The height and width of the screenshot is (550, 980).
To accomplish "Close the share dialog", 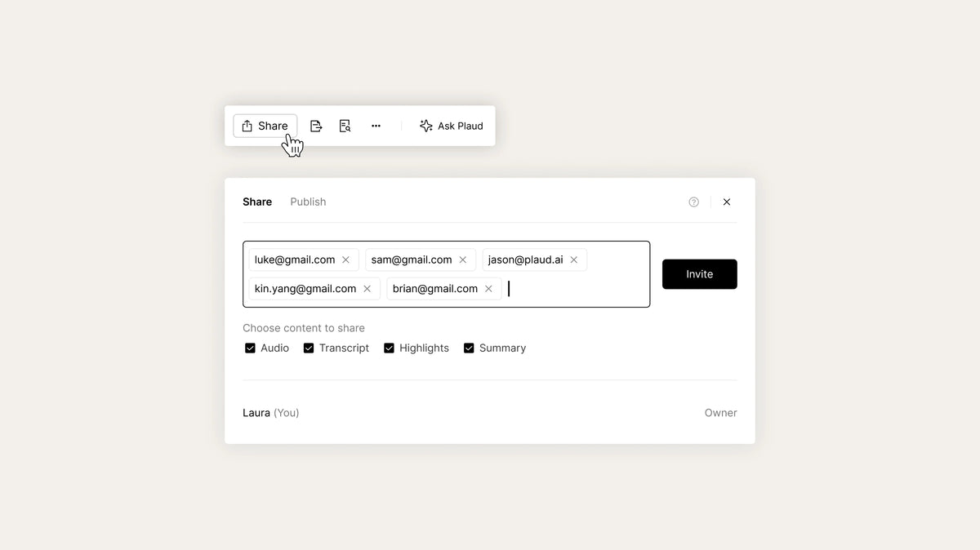I will coord(727,202).
